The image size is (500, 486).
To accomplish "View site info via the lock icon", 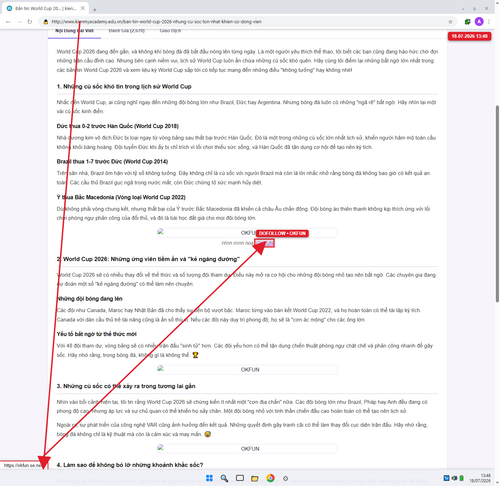I will coord(46,22).
